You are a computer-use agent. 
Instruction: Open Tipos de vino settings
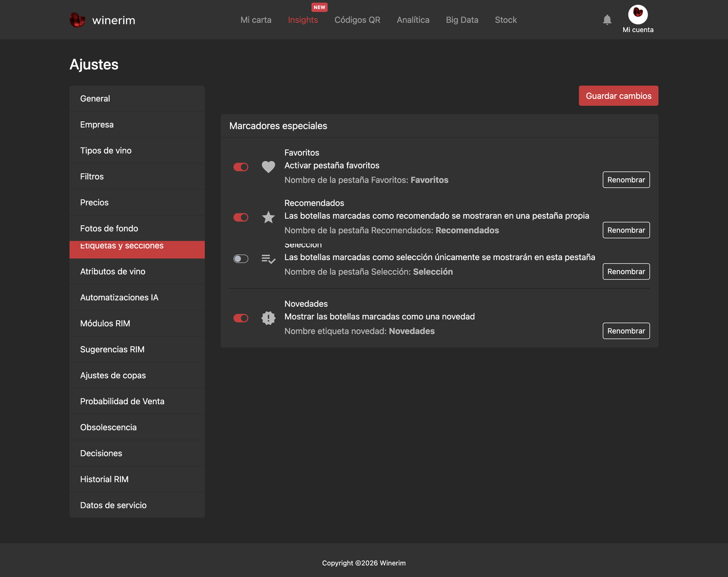[137, 150]
